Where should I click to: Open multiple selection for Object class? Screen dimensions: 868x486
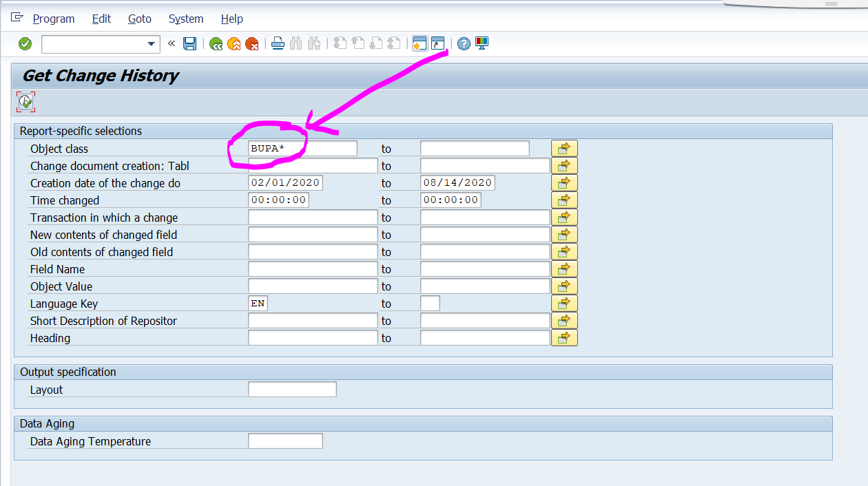click(x=564, y=147)
